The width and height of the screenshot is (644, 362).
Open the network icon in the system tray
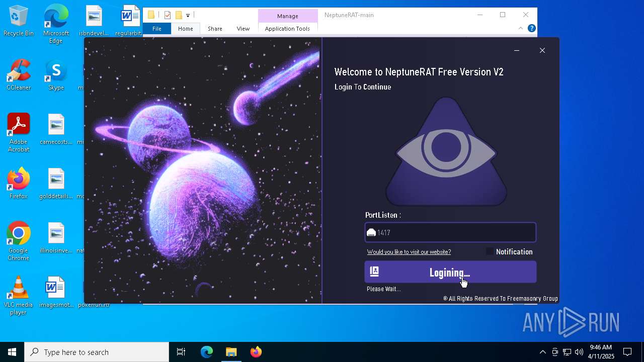[567, 352]
